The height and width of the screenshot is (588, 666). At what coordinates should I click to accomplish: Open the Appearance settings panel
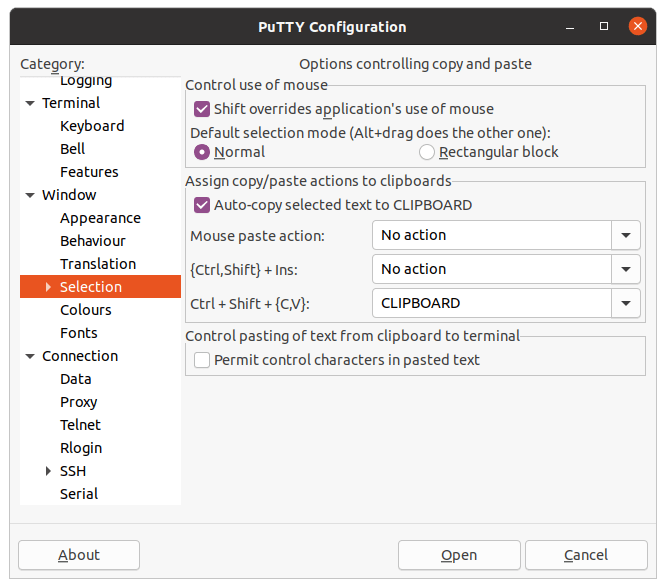(101, 218)
